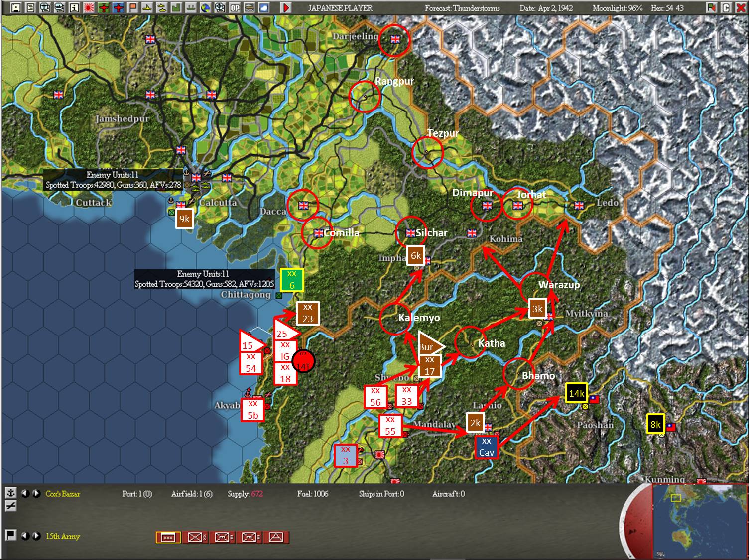Screen dimensions: 749x560
Task: Click the world minimap
Action: coord(699,521)
